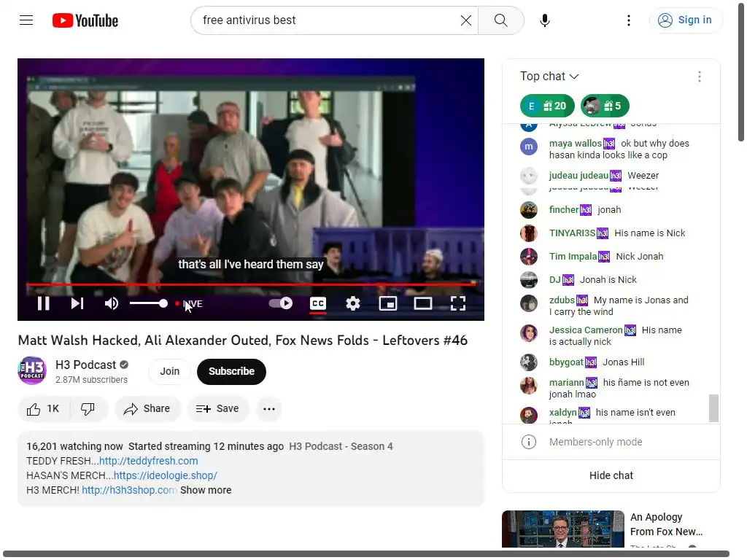
Task: Open the H3 Podcast channel name
Action: click(x=86, y=365)
